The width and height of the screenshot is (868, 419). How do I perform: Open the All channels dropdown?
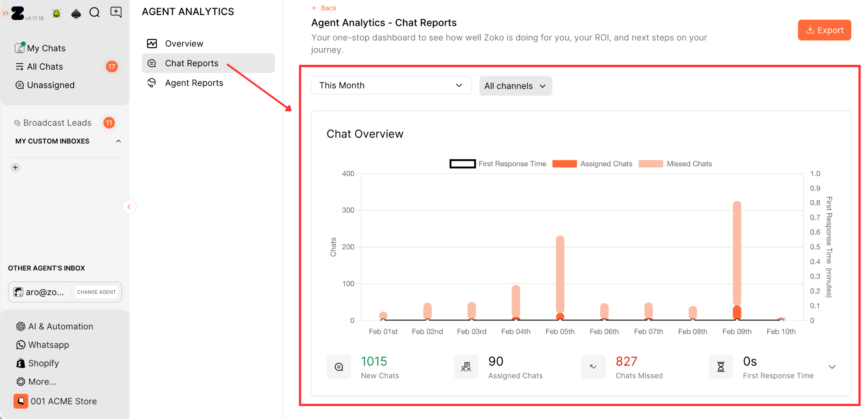(515, 86)
